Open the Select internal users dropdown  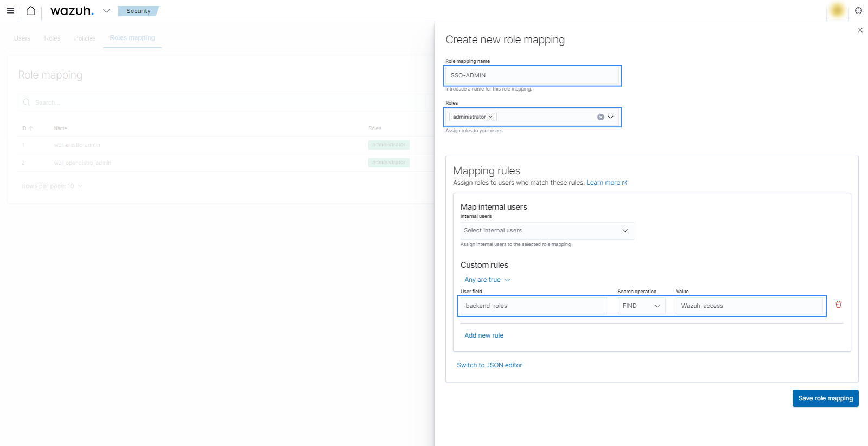(x=547, y=231)
